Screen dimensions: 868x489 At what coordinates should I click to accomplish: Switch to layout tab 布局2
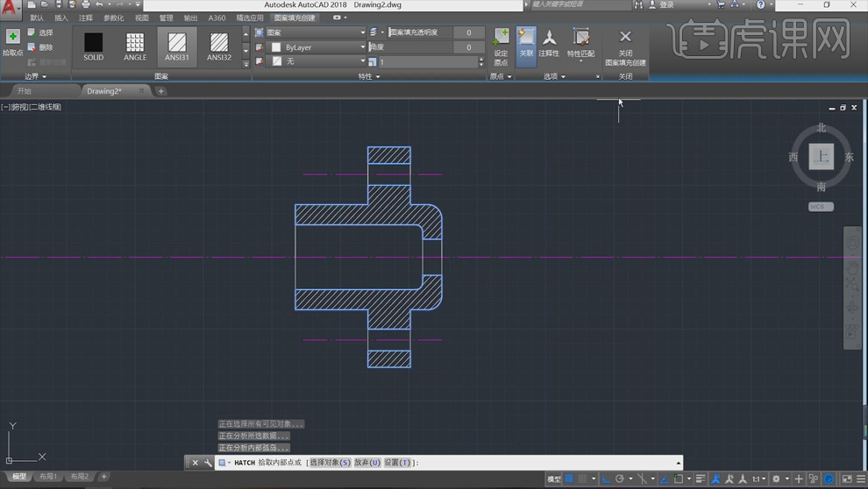pyautogui.click(x=79, y=476)
